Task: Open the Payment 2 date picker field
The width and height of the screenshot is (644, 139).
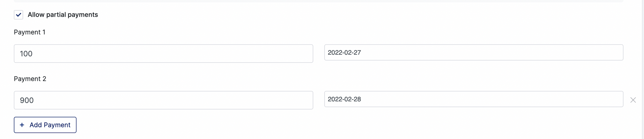Action: (474, 99)
